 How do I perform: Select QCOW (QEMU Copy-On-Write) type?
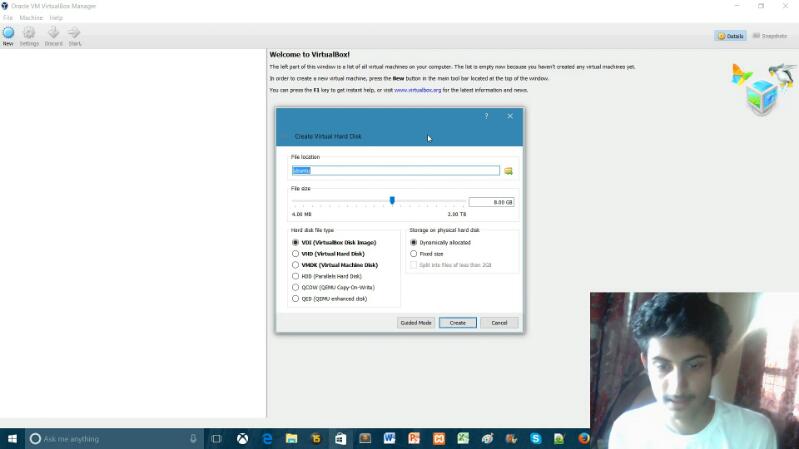tap(333, 287)
